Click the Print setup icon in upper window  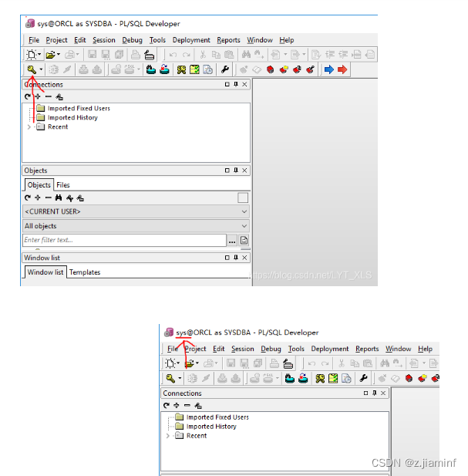[149, 55]
